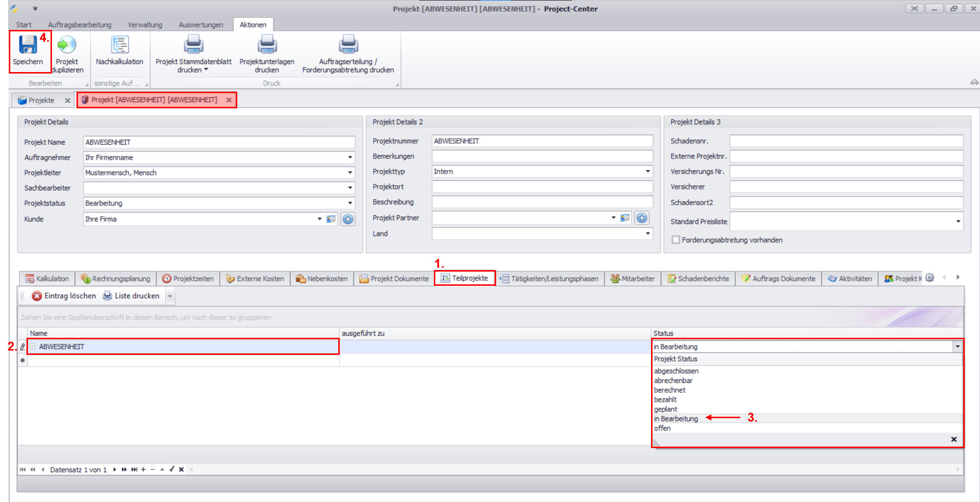Click the Projekt duplizieren icon
980x502 pixels.
coord(67,45)
